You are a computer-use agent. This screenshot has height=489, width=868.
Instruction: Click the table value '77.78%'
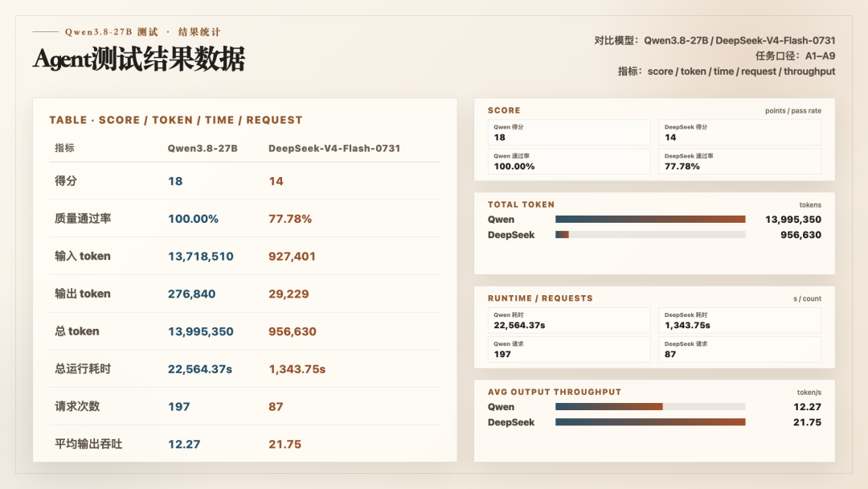tap(290, 219)
